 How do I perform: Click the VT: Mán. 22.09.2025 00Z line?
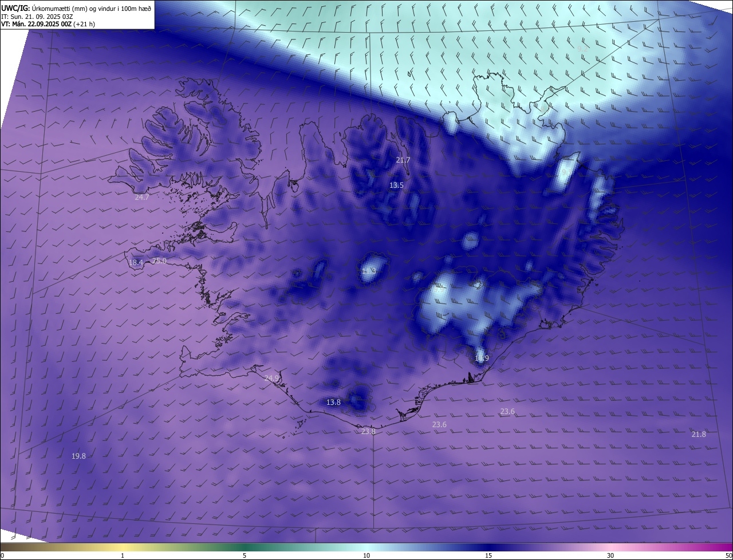[x=48, y=25]
